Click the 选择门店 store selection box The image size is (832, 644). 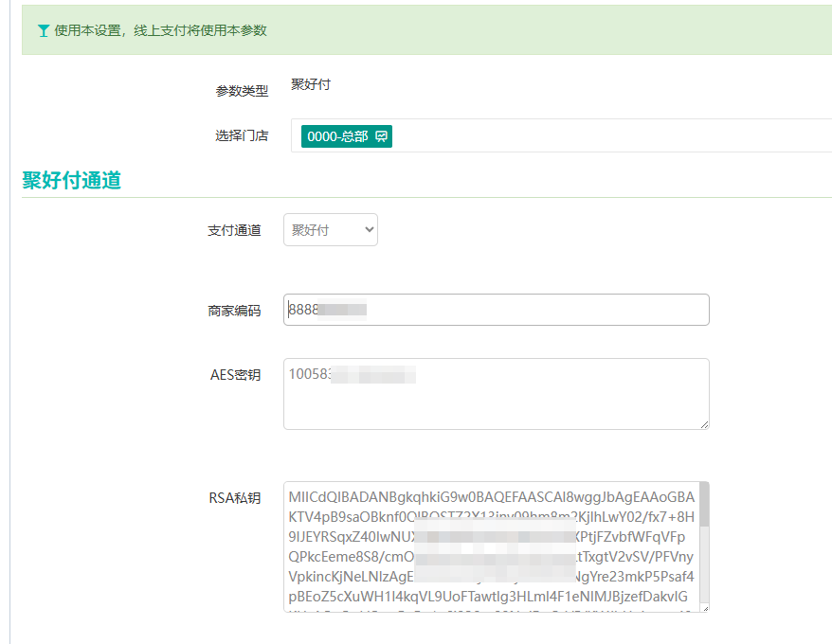tap(561, 135)
